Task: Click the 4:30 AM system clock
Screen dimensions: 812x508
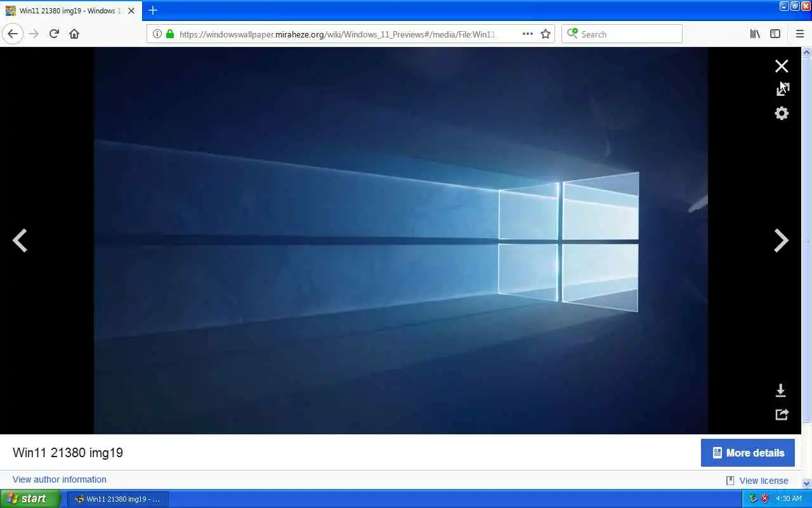Action: (789, 499)
